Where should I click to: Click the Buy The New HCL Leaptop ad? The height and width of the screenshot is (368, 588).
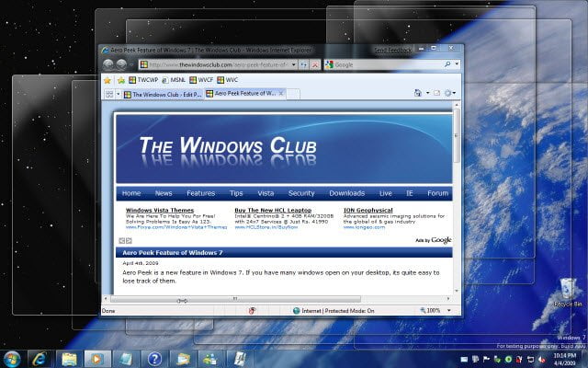(x=273, y=211)
